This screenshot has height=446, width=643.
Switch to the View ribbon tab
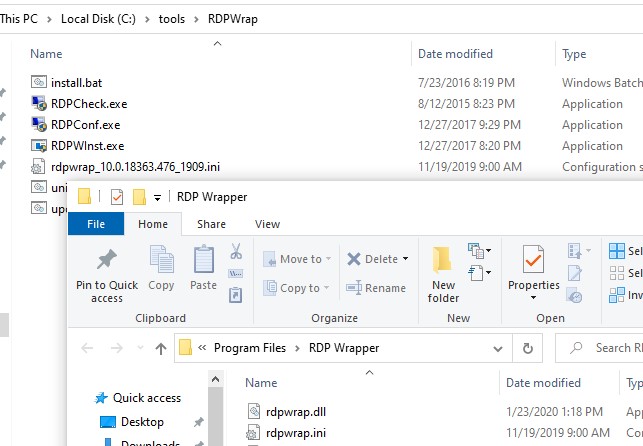pyautogui.click(x=267, y=224)
